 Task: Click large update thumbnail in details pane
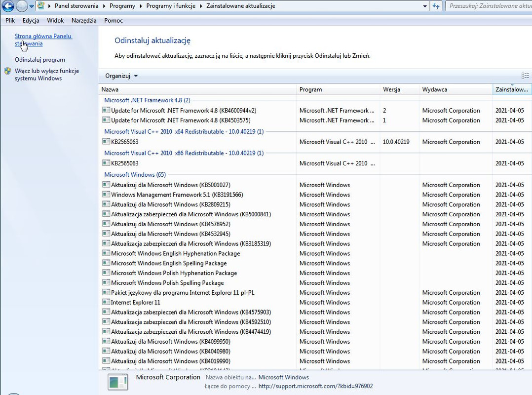pos(118,382)
